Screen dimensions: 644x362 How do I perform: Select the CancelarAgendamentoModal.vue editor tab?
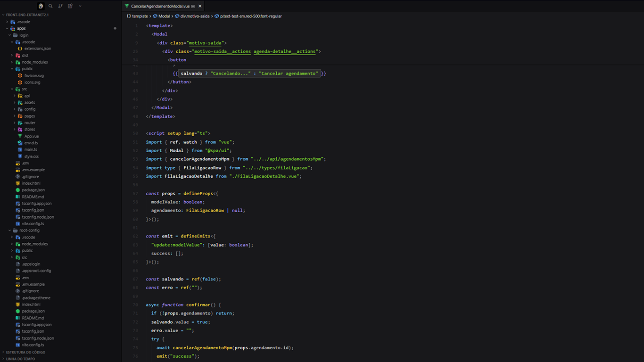[x=163, y=6]
